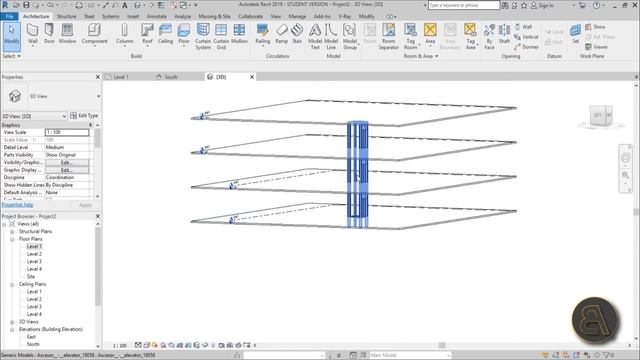The height and width of the screenshot is (360, 640).
Task: Open the File menu
Action: pos(9,16)
